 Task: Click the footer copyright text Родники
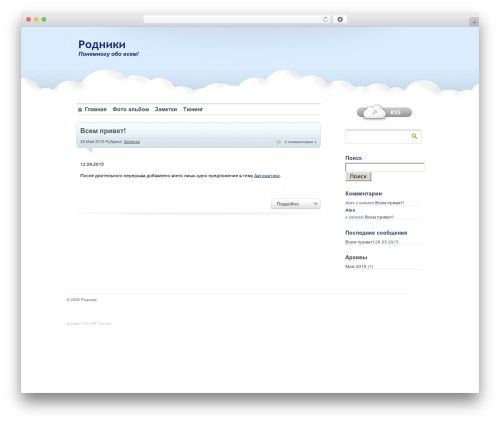pyautogui.click(x=82, y=300)
